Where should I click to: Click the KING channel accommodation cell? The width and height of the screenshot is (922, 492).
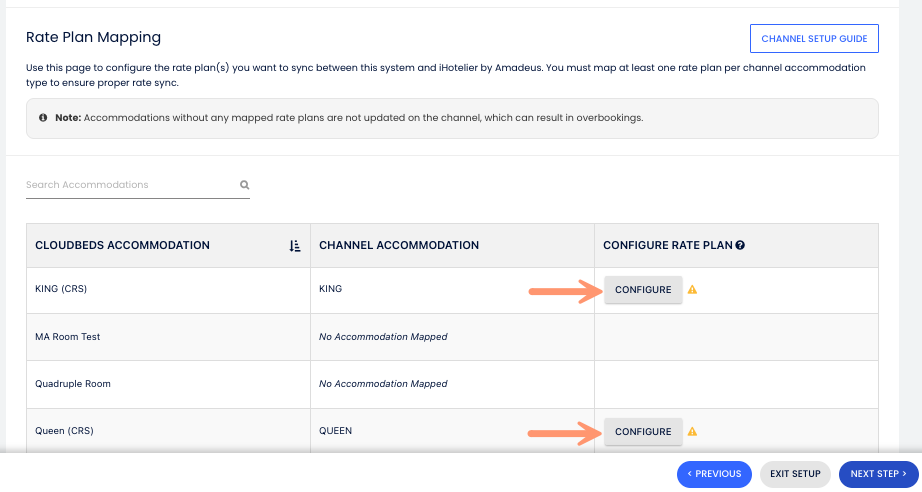click(x=330, y=290)
